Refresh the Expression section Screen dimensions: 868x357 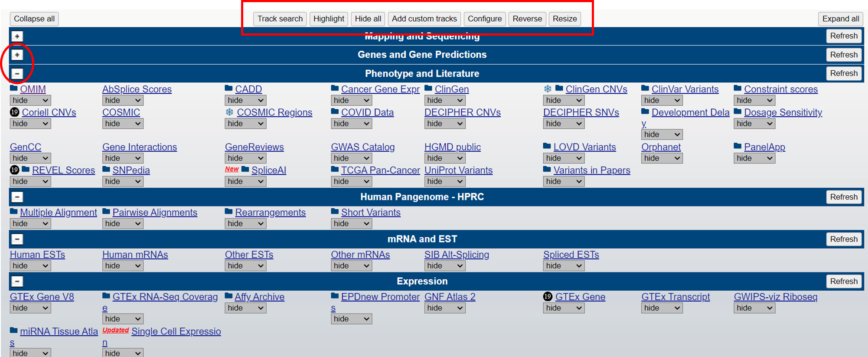(843, 282)
